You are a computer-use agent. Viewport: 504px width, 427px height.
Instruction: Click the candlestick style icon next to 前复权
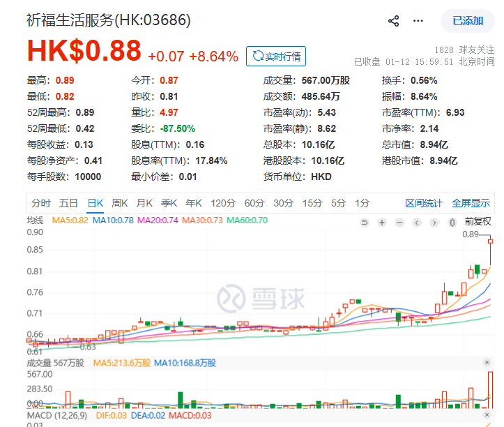tap(453, 223)
